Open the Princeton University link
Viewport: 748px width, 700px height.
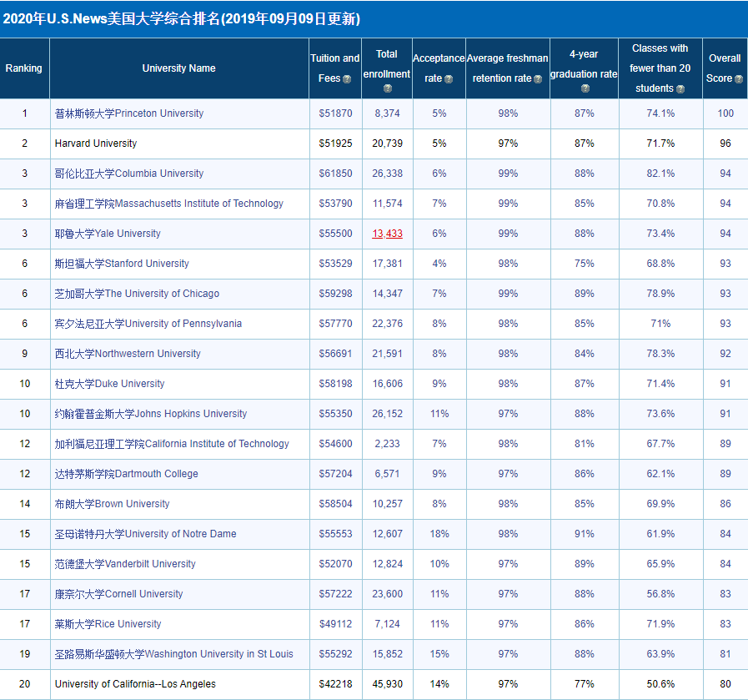point(129,113)
